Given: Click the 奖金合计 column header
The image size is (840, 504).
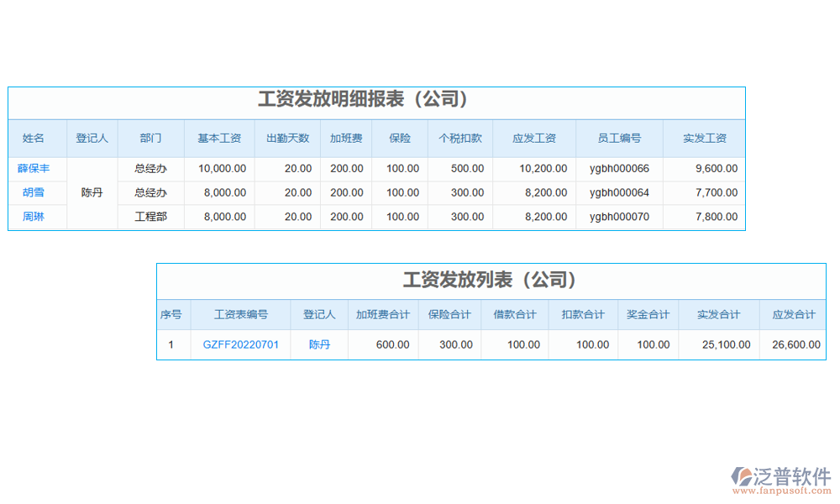Looking at the screenshot, I should click(x=648, y=315).
